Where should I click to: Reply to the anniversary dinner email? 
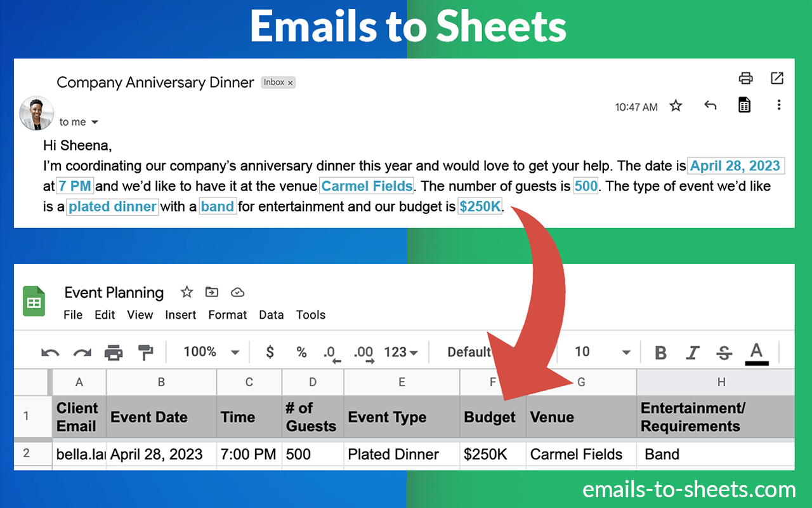710,105
